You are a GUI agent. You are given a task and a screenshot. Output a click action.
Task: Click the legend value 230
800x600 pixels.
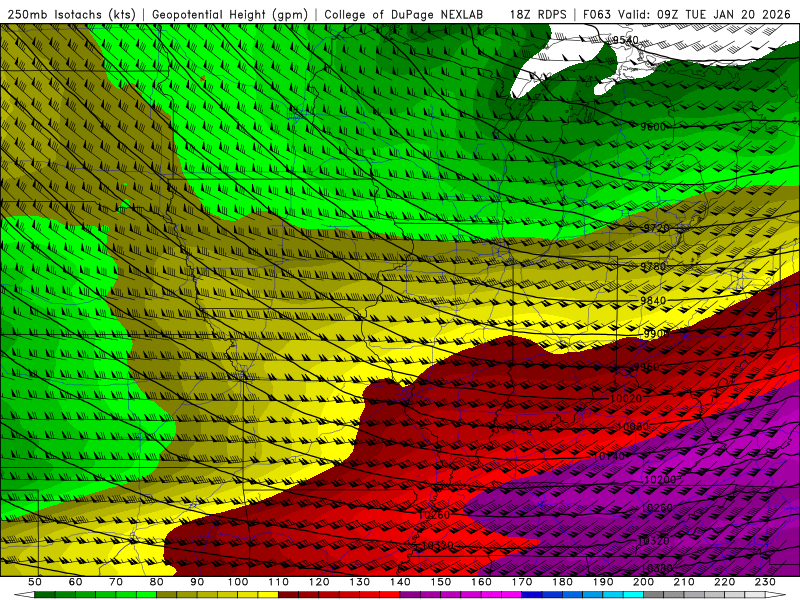[765, 582]
